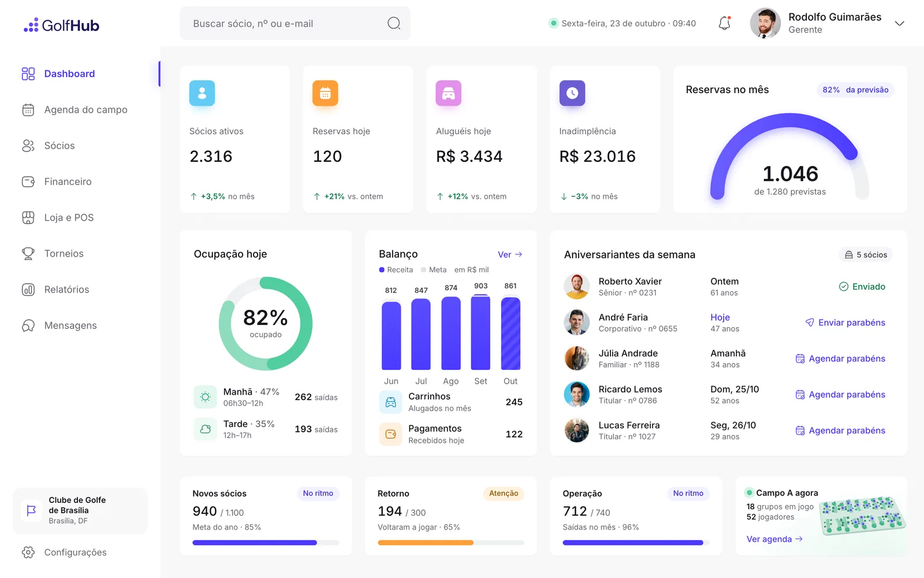Focus the Buscar sócio search field
Viewport: 924px width, 578px height.
(295, 23)
